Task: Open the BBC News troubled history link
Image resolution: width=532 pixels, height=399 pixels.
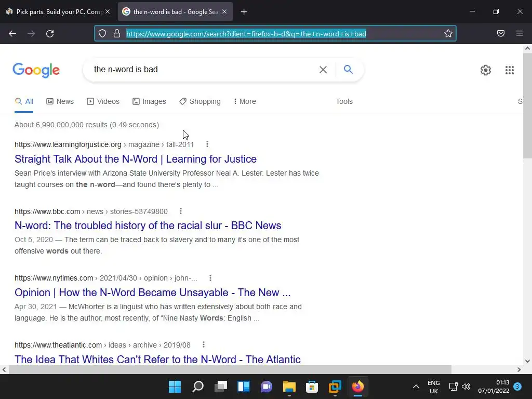Action: 148,225
